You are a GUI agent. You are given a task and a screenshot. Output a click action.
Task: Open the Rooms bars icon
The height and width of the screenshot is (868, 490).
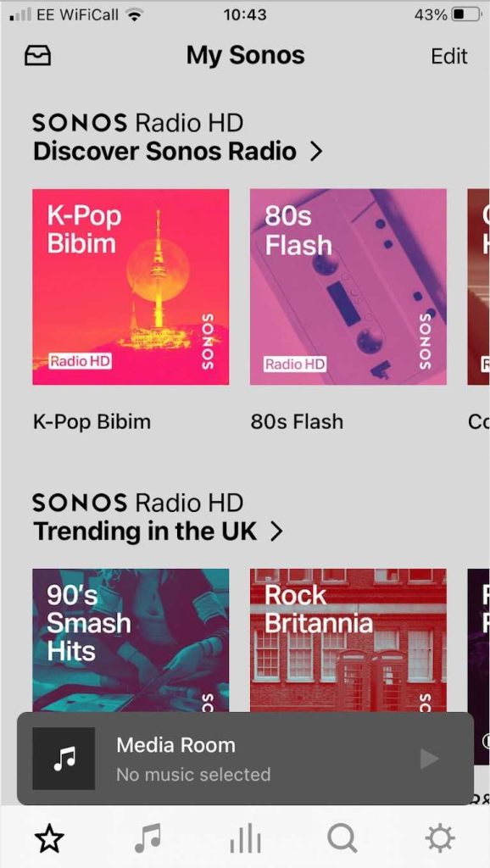(x=245, y=838)
